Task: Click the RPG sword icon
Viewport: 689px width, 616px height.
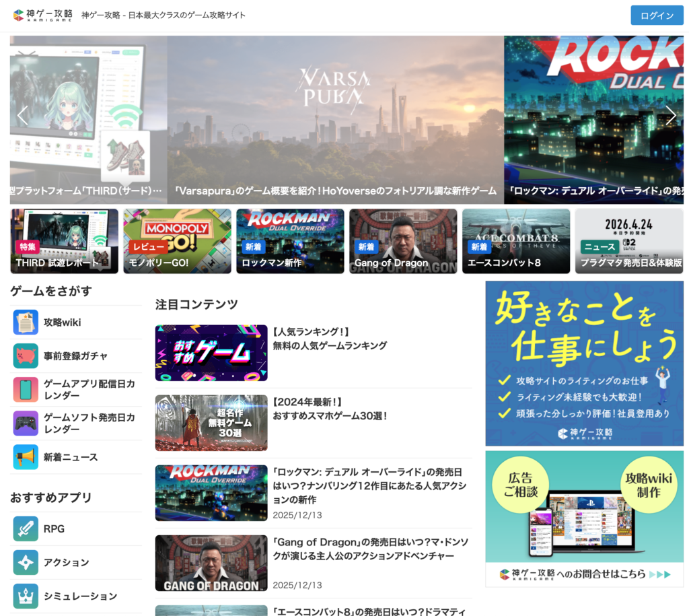Action: click(26, 528)
